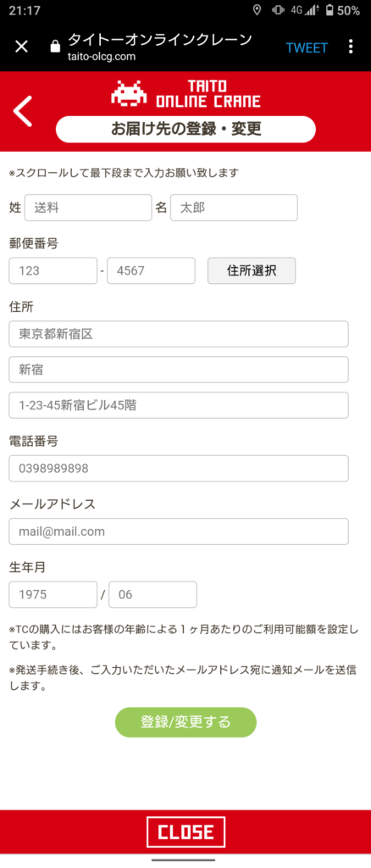Tap the TWEET link in browser bar
The height and width of the screenshot is (868, 371).
[x=307, y=47]
